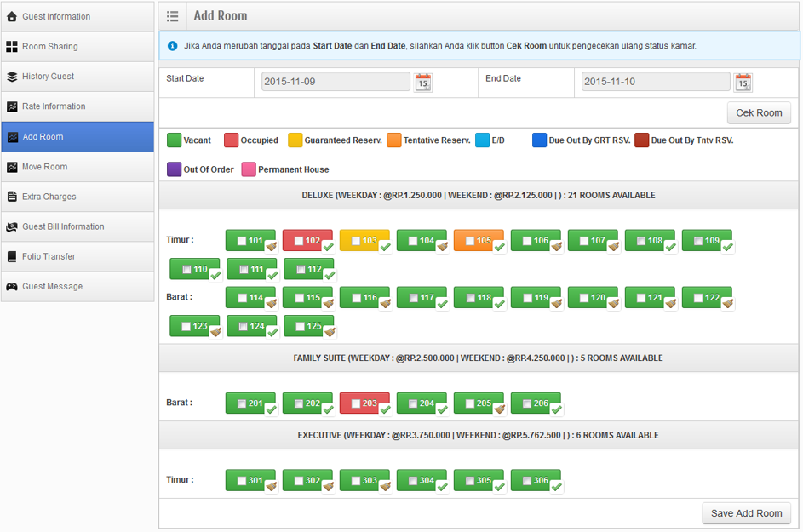
Task: Click the Start Date calendar icon
Action: 423,82
